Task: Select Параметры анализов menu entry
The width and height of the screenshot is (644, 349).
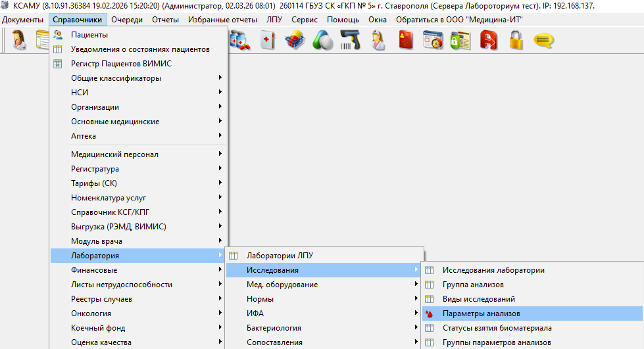Action: click(481, 314)
